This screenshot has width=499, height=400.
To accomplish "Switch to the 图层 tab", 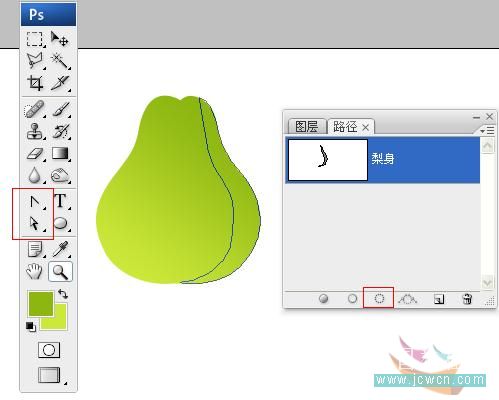I will tap(307, 127).
